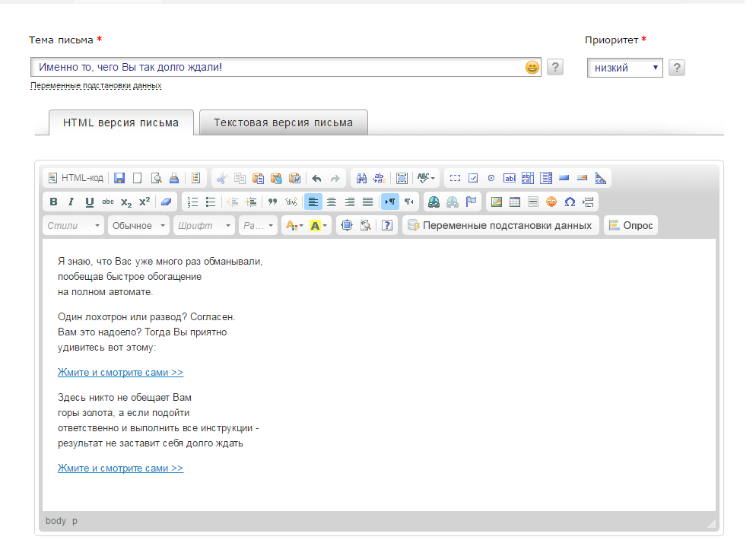
Task: Insert a Text Field form element
Action: 509,179
